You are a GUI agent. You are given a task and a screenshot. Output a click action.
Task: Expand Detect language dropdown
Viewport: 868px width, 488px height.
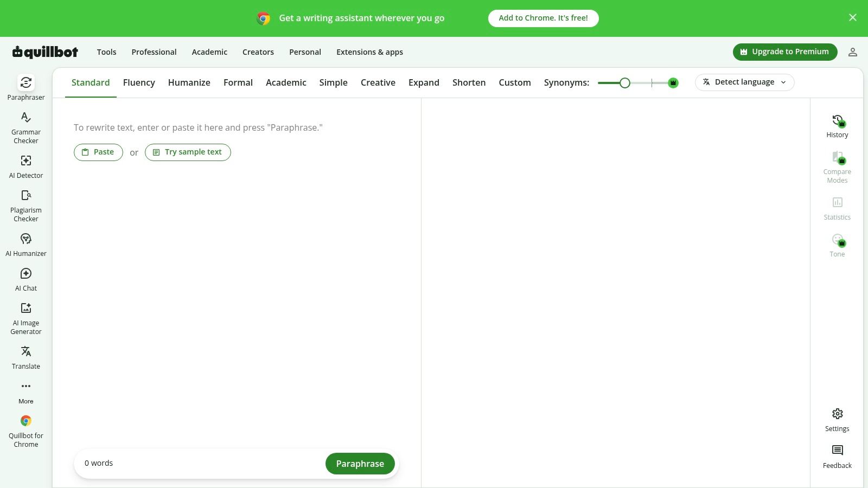(745, 82)
